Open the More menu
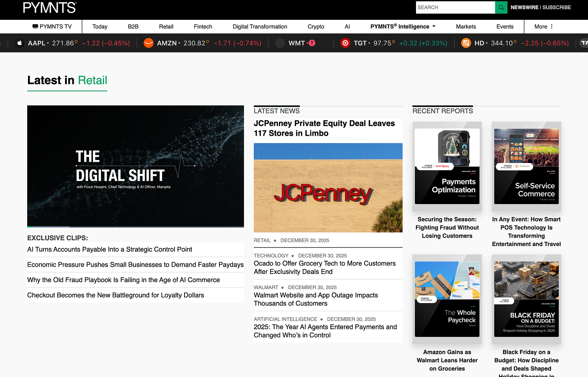 point(544,26)
